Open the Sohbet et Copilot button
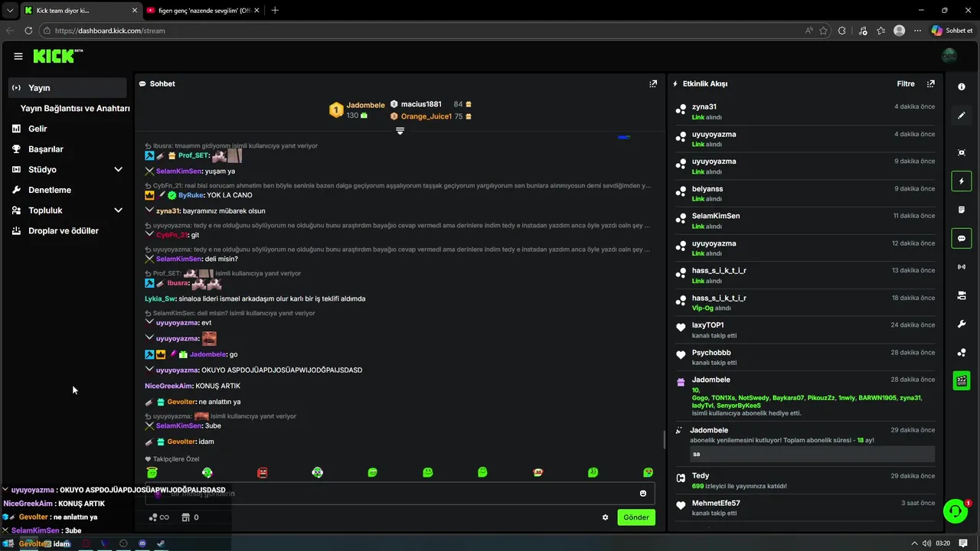 [952, 31]
